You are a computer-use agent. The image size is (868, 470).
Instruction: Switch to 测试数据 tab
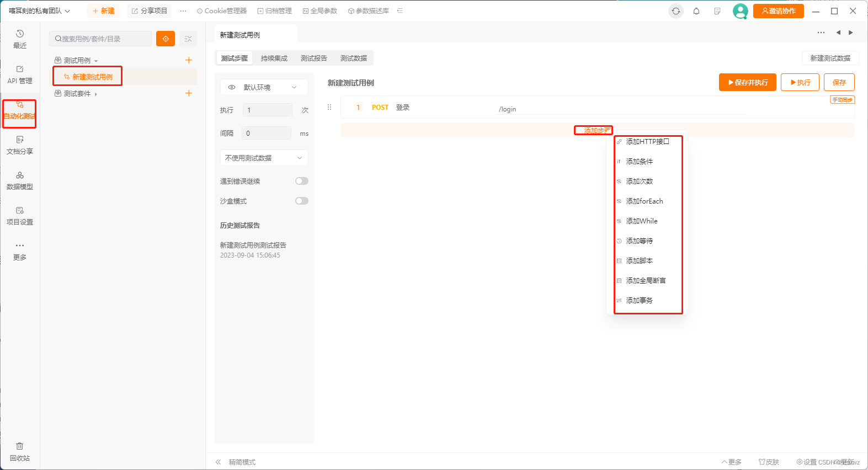[x=354, y=58]
